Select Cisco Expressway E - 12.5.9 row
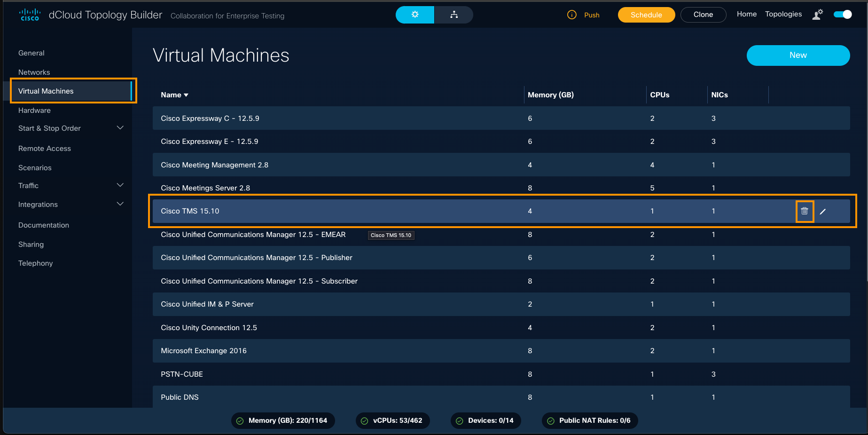The image size is (868, 435). point(501,142)
